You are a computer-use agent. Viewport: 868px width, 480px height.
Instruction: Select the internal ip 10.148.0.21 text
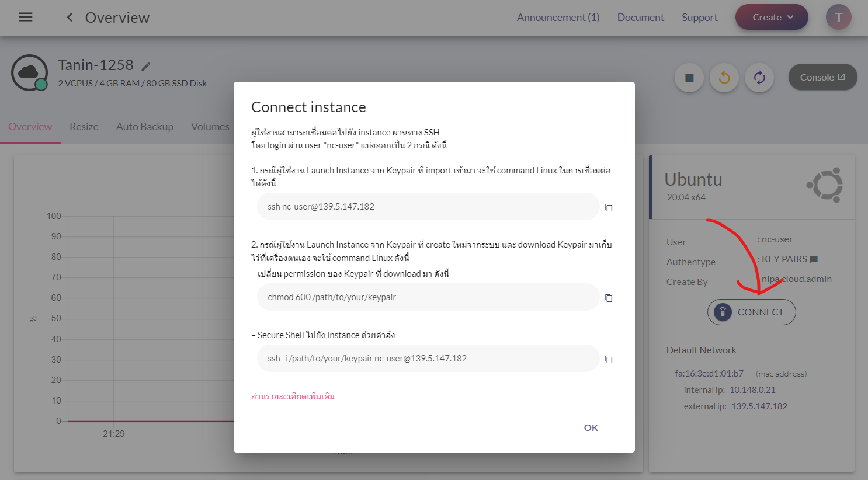point(752,390)
